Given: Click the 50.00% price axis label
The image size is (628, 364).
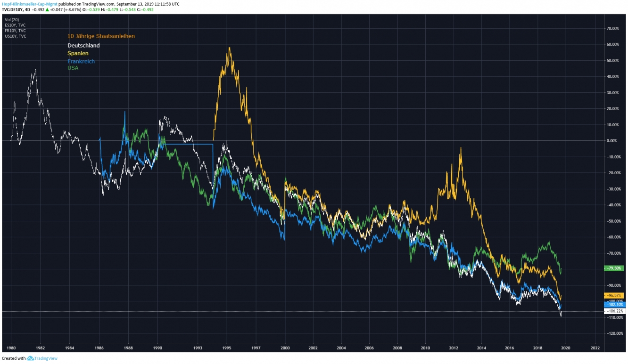Looking at the screenshot, I should (x=614, y=60).
